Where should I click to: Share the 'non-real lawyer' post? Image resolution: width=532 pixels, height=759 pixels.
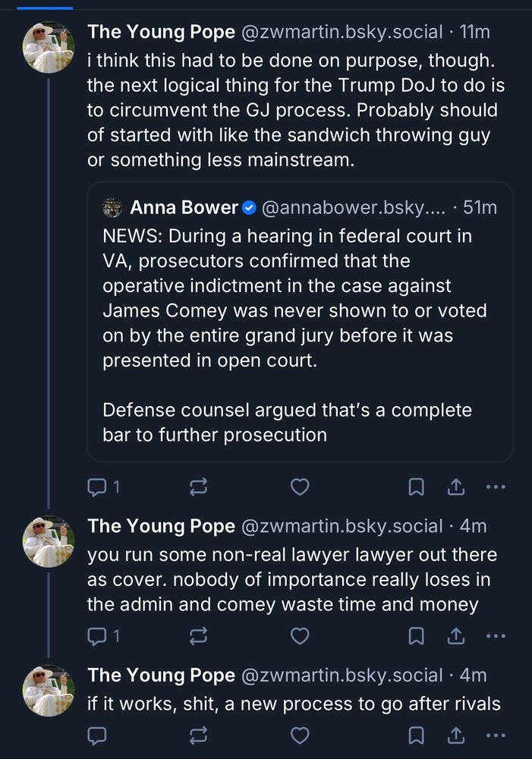456,635
